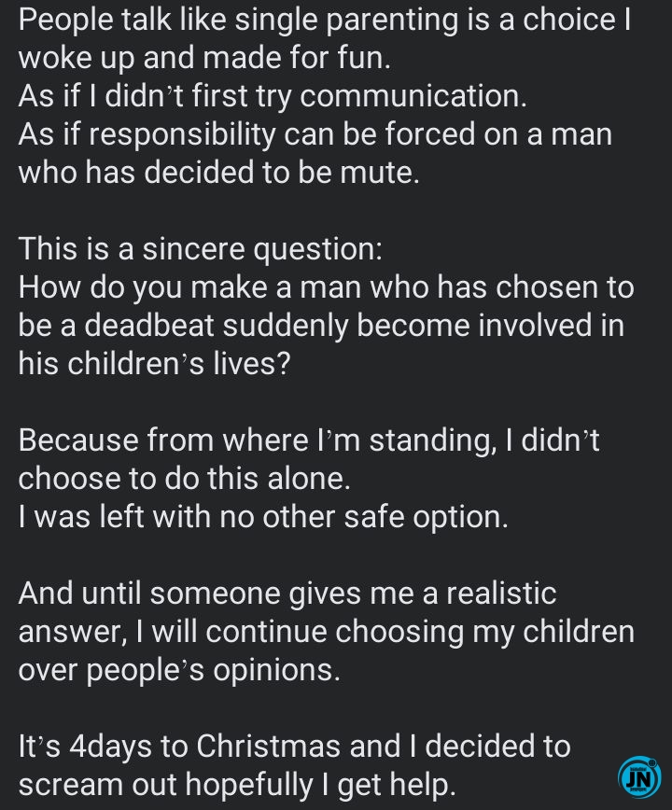Click the JN watermark logo

coord(639,776)
